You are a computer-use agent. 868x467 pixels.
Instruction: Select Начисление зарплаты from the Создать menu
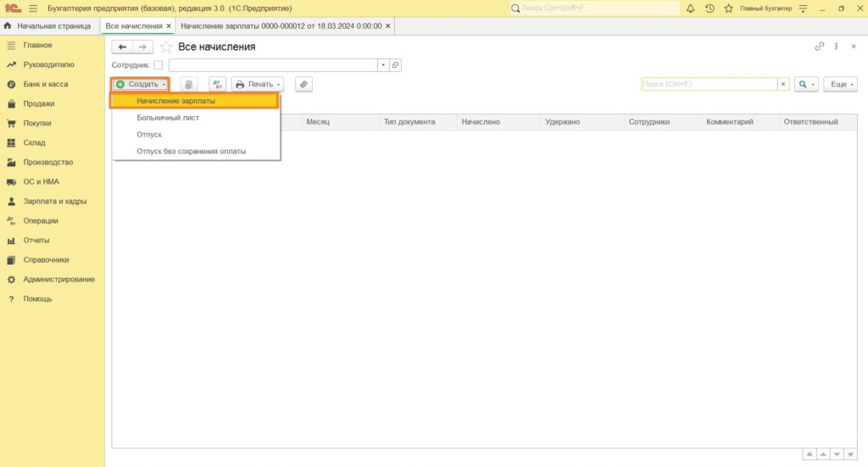pyautogui.click(x=175, y=101)
